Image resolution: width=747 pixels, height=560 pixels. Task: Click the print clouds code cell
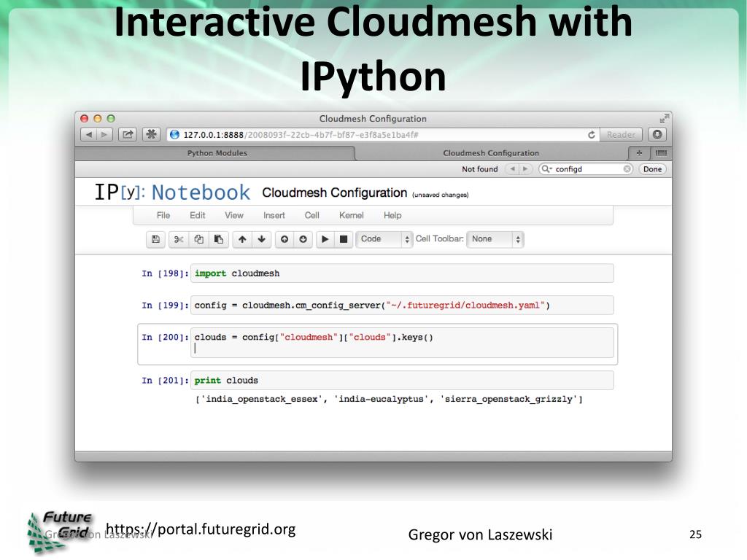pos(402,381)
